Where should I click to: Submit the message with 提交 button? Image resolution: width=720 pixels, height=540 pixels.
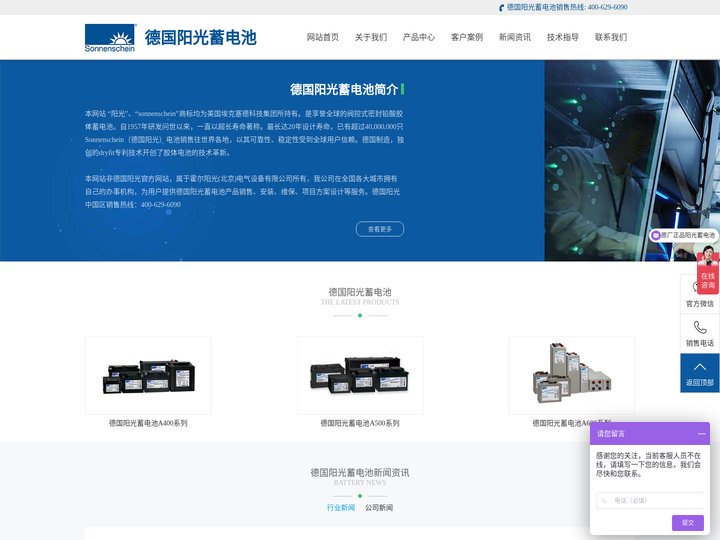coord(687,523)
